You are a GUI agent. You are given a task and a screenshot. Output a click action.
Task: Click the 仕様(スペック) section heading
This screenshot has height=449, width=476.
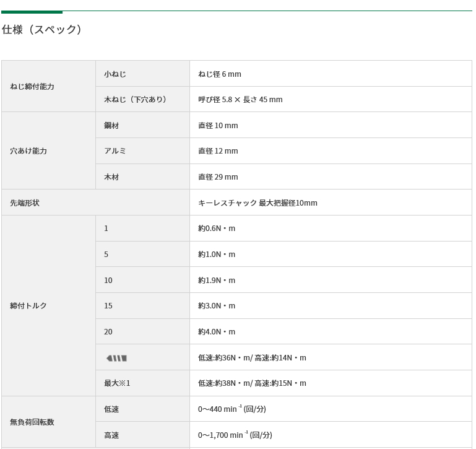point(42,30)
